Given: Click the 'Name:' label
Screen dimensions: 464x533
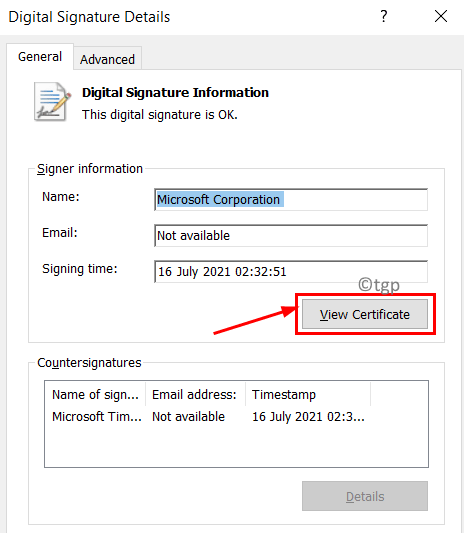Looking at the screenshot, I should pyautogui.click(x=61, y=197).
